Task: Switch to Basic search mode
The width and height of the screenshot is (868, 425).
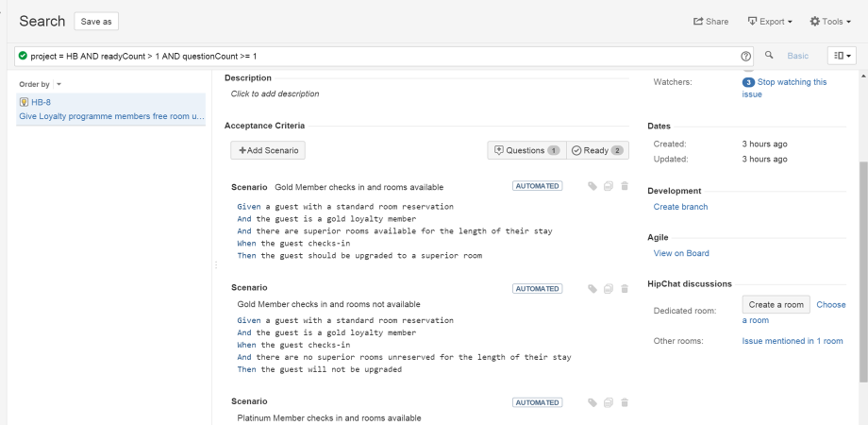Action: [797, 56]
